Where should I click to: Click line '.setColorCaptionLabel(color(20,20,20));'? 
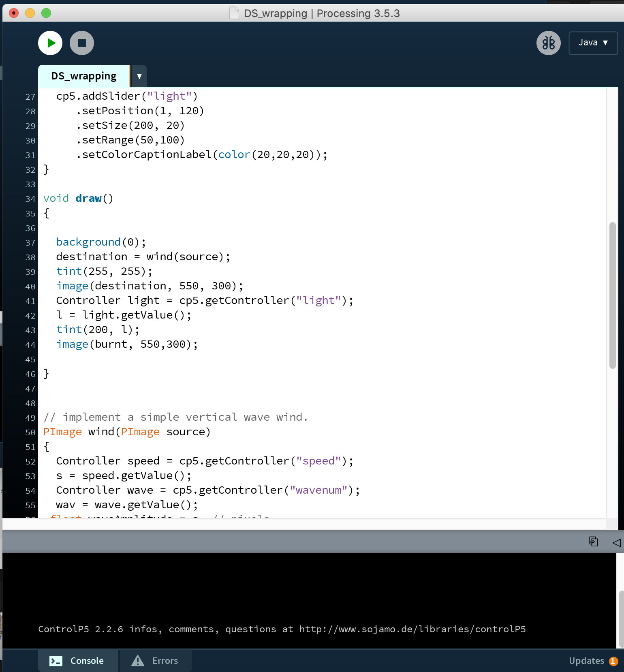[202, 155]
